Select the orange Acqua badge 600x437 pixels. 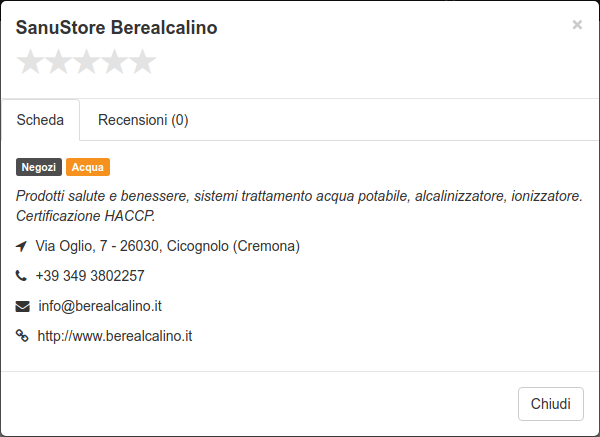(88, 167)
